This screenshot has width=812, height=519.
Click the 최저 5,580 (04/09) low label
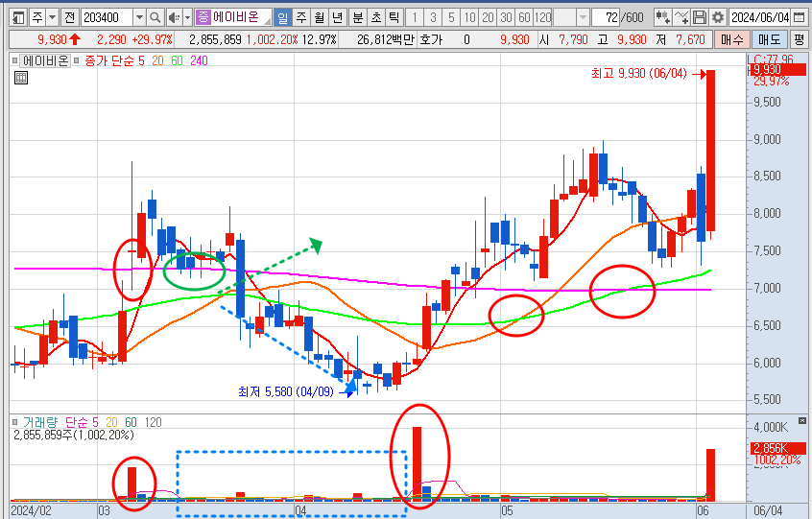tap(286, 391)
